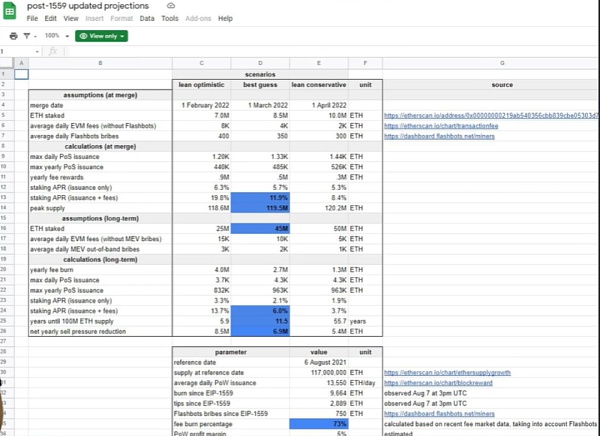
Task: Click the cloud save status icon
Action: [x=171, y=6]
